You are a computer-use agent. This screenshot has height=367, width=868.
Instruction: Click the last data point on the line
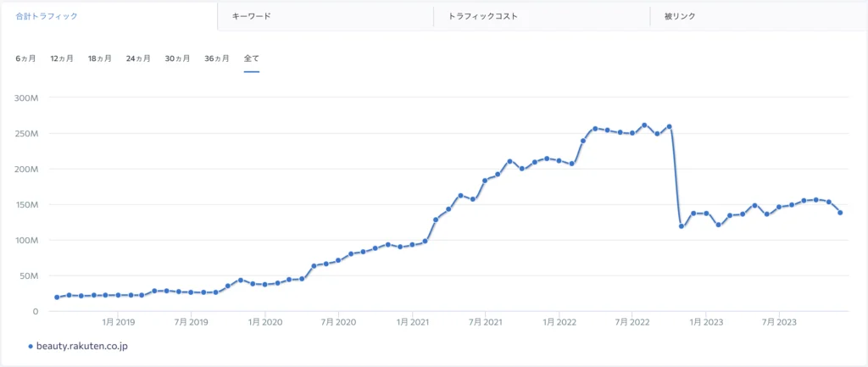tap(840, 213)
